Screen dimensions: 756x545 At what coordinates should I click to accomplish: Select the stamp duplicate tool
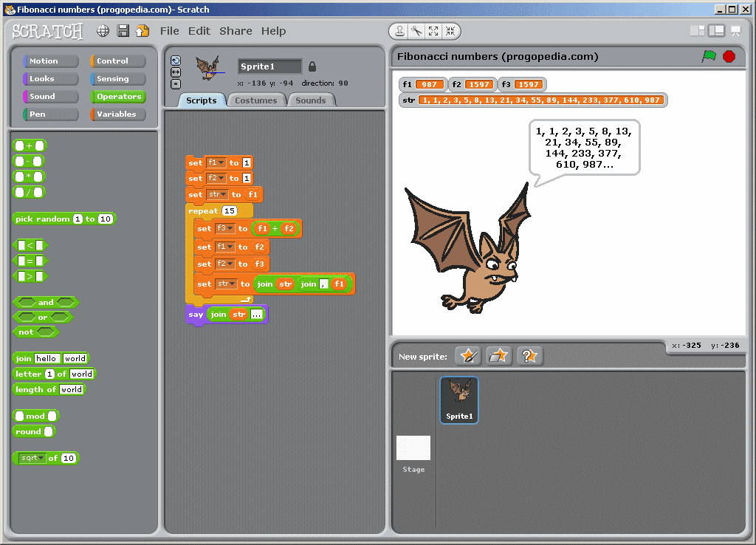click(399, 31)
